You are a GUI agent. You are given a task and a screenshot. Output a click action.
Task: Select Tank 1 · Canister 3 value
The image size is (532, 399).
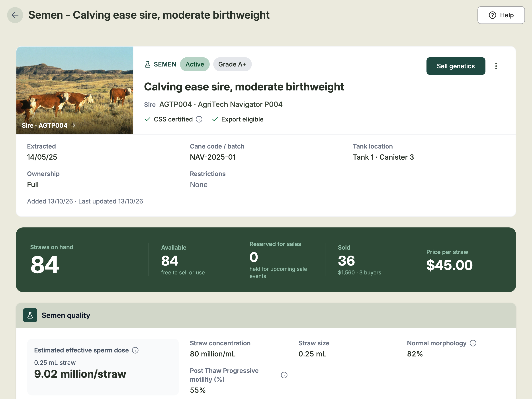(383, 157)
